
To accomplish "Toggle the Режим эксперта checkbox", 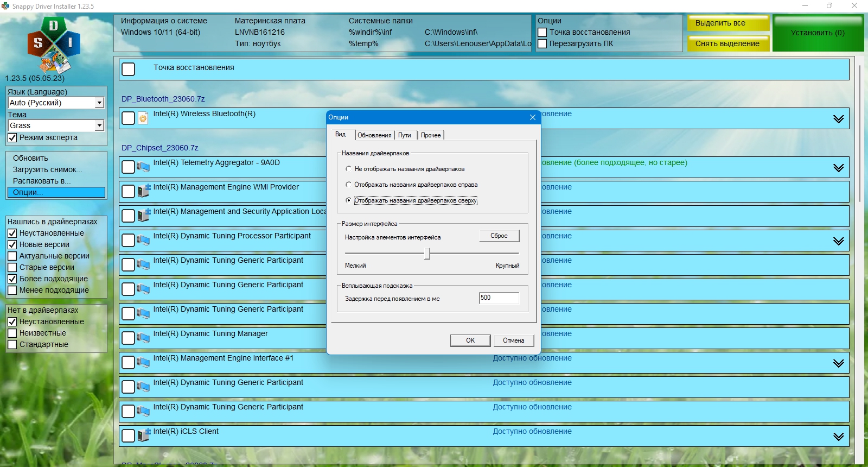I will tap(12, 138).
